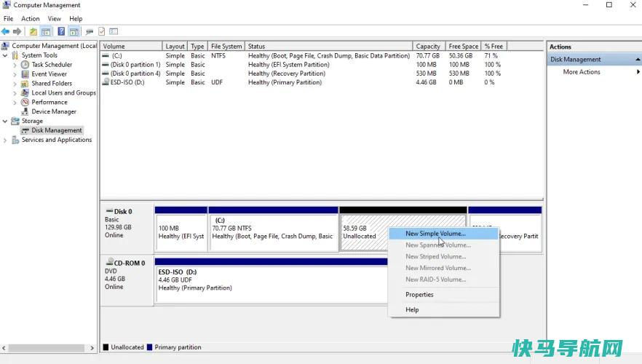
Task: Open the File menu
Action: pos(8,19)
